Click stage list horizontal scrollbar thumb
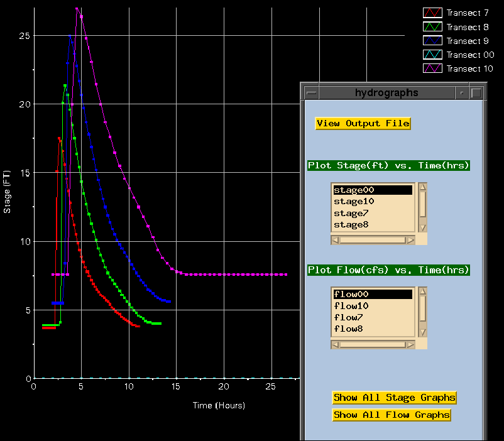Viewport: 504px width, 441px height. coord(373,240)
